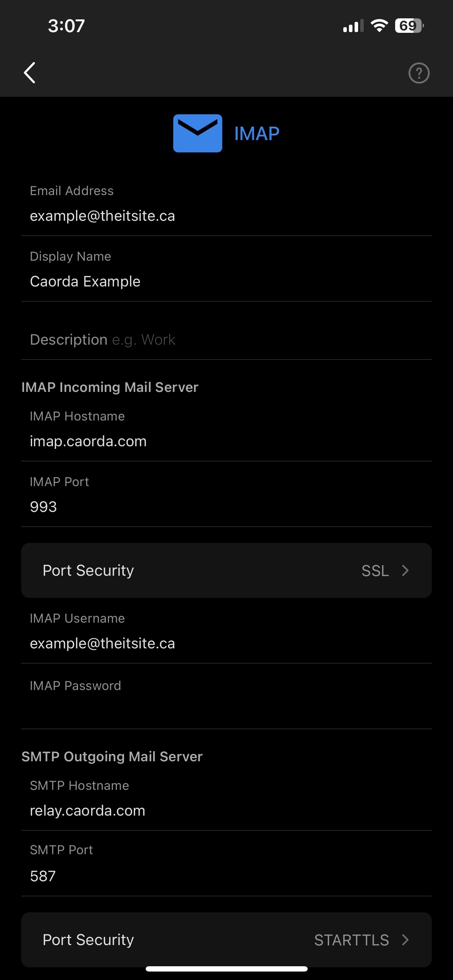
Task: Tap the cellular signal bars icon
Action: (x=353, y=26)
